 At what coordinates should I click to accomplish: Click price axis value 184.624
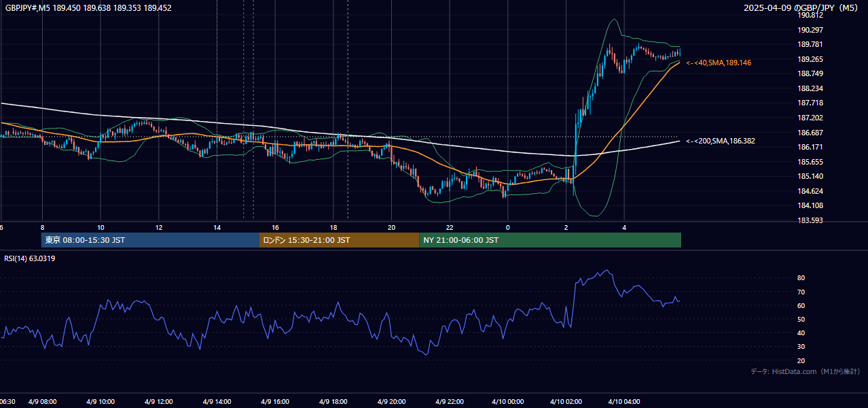coord(810,191)
